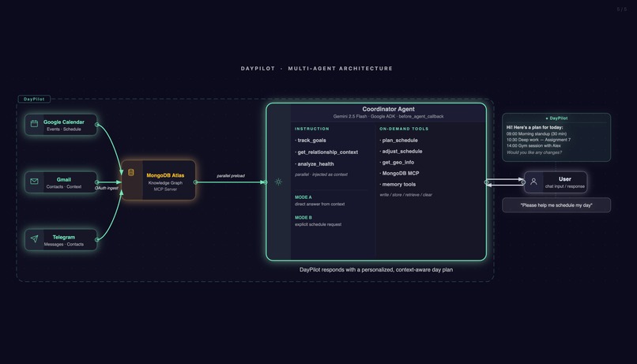Viewport: 637px width, 364px height.
Task: Click the DayPilot chat response header
Action: point(556,118)
